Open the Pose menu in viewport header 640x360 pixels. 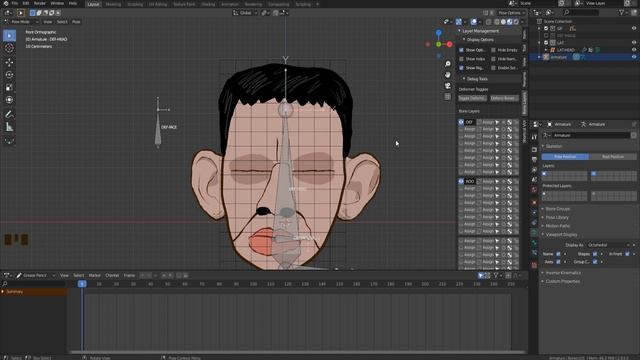[76, 22]
